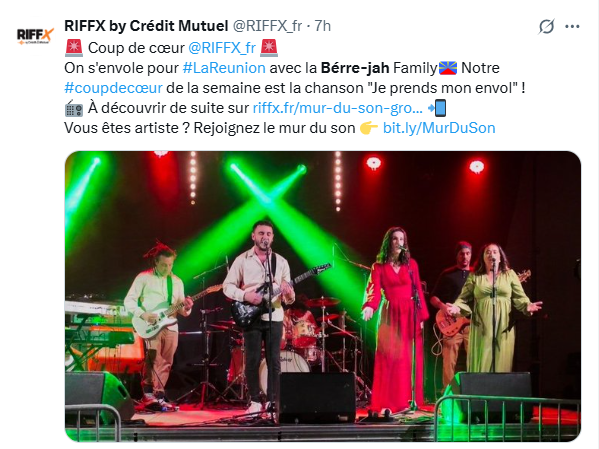Click the first red siren emoji before 'Coup de cœur'

click(74, 48)
